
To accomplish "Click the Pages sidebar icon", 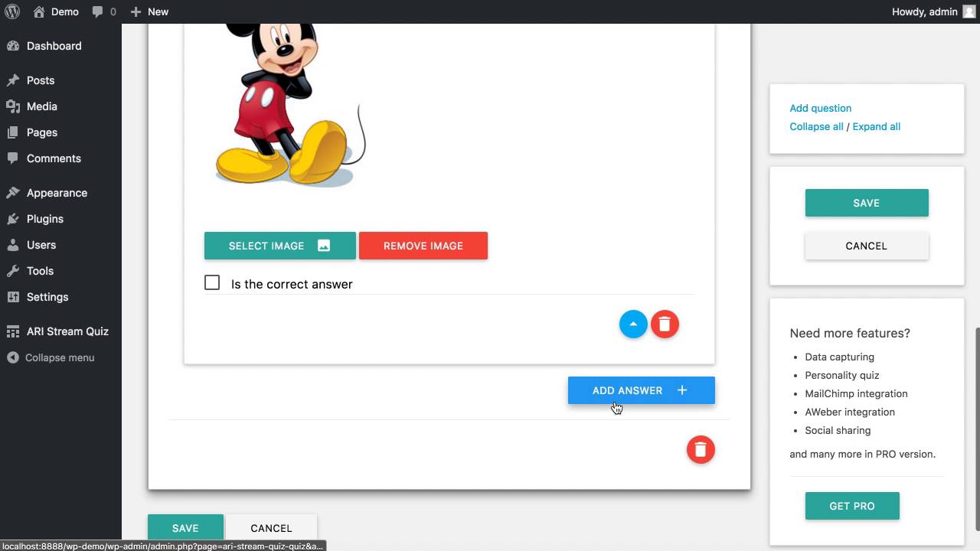I will pos(13,132).
